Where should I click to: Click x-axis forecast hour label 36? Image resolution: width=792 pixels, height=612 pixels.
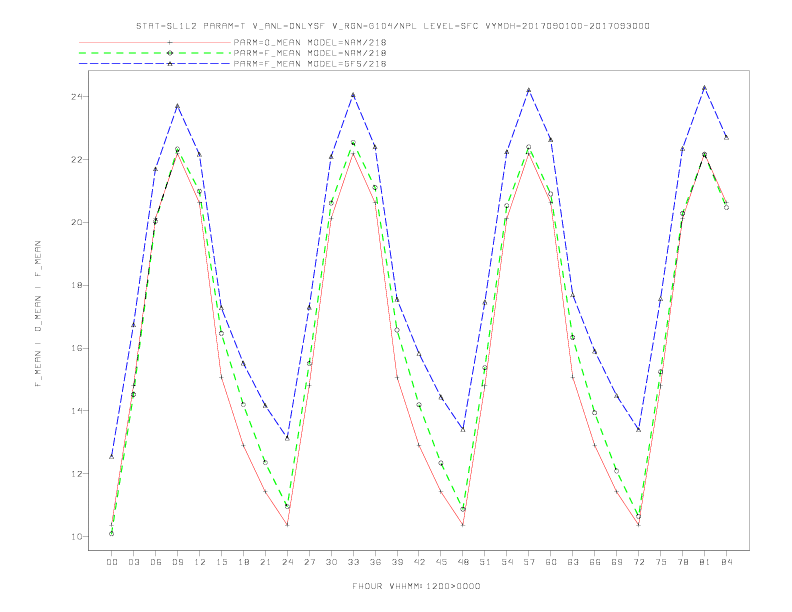coord(375,562)
